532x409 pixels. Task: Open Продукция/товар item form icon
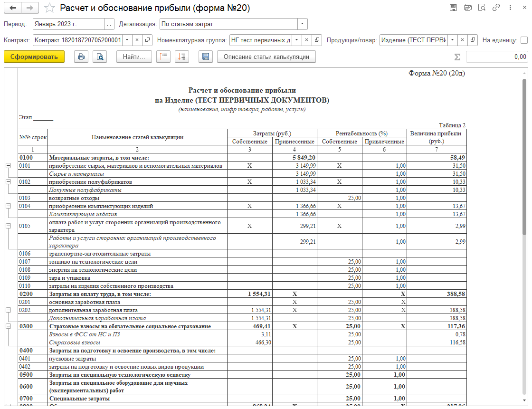[x=473, y=40]
